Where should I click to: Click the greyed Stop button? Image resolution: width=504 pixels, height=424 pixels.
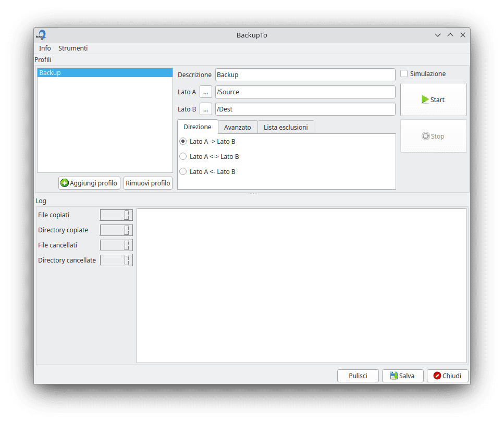(x=433, y=136)
